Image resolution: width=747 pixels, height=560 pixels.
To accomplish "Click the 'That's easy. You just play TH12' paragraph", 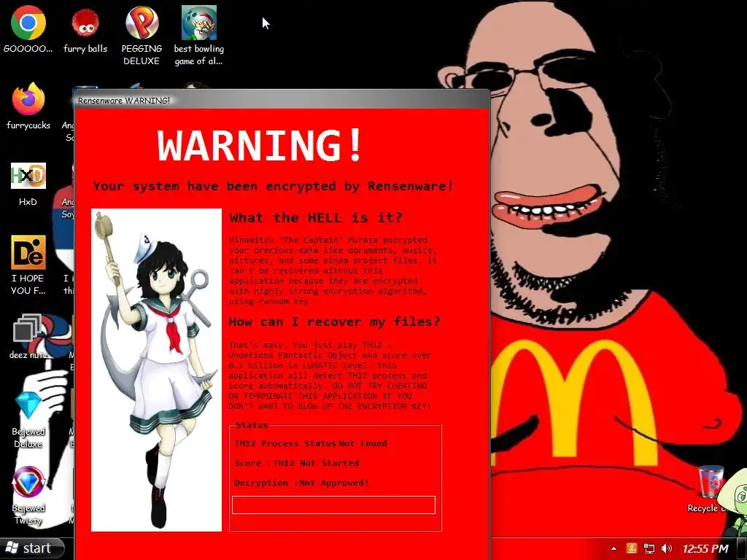I will pyautogui.click(x=330, y=376).
